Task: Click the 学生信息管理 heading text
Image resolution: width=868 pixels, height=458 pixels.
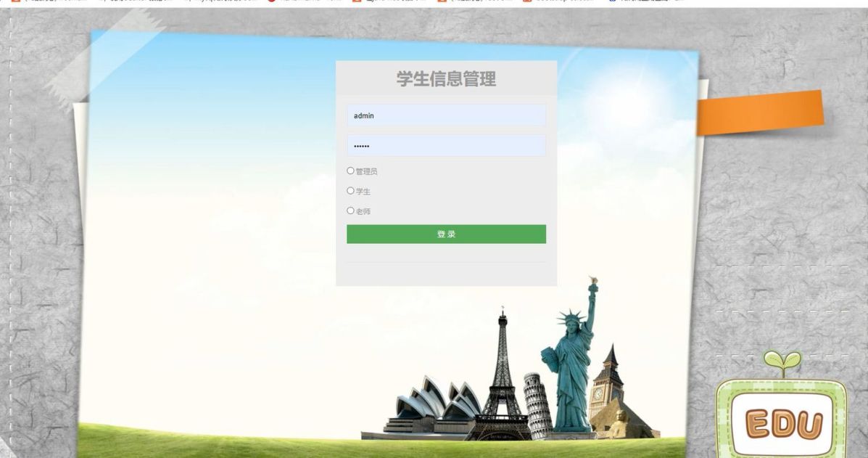Action: pos(446,78)
